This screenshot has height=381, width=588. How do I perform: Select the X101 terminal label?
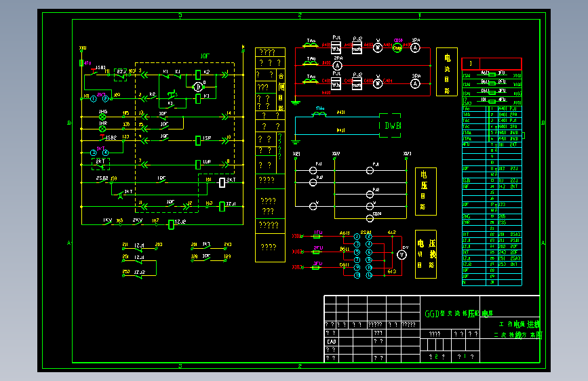coord(296,236)
